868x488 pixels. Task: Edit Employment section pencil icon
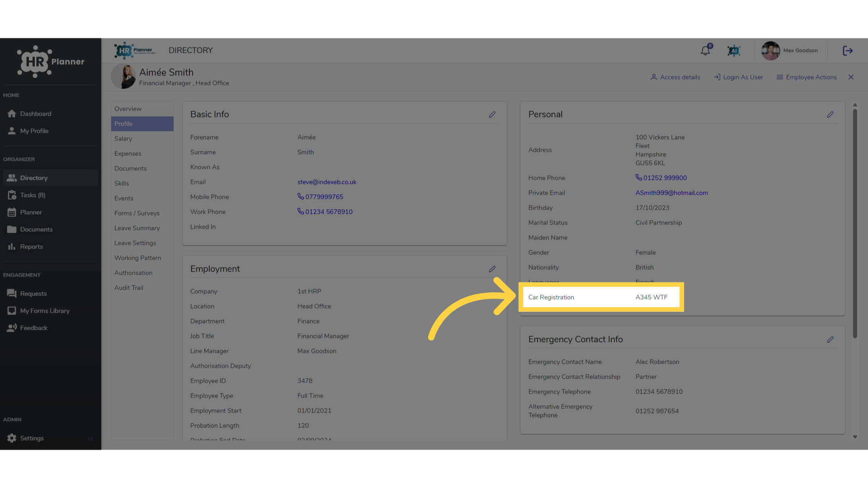pos(492,269)
